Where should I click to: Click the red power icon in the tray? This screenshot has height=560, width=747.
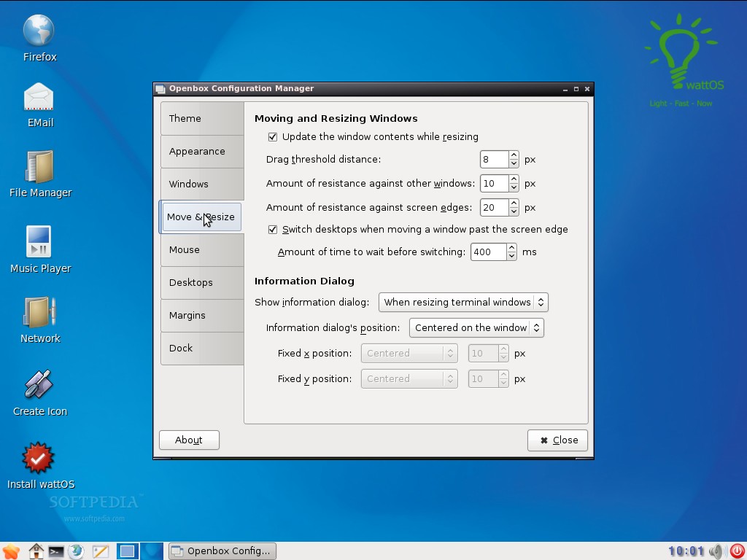pyautogui.click(x=737, y=551)
